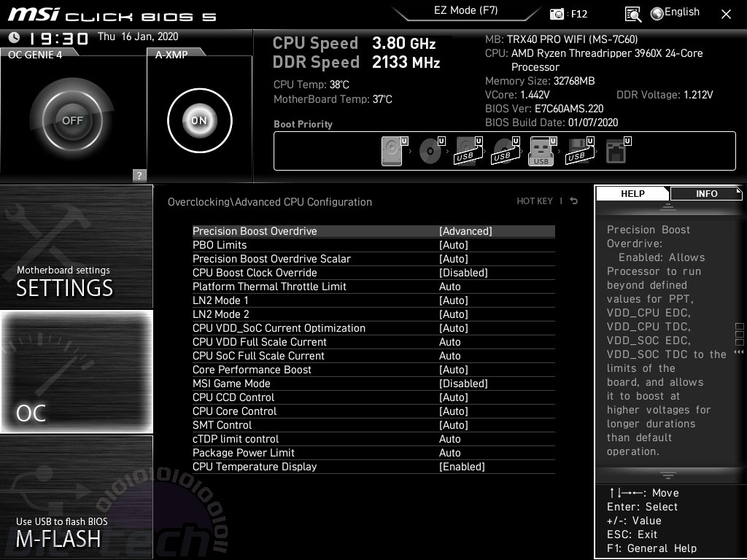
Task: Switch to the HELP tab
Action: coord(632,193)
